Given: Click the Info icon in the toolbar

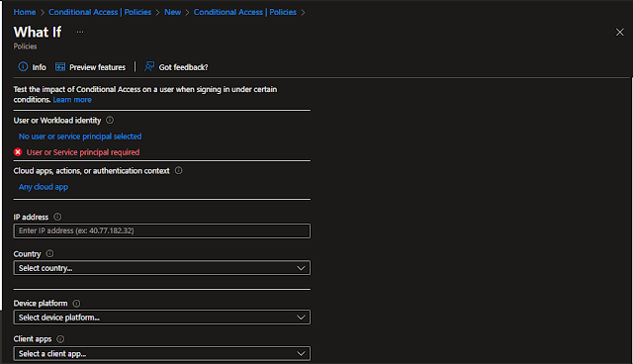Looking at the screenshot, I should coord(23,66).
